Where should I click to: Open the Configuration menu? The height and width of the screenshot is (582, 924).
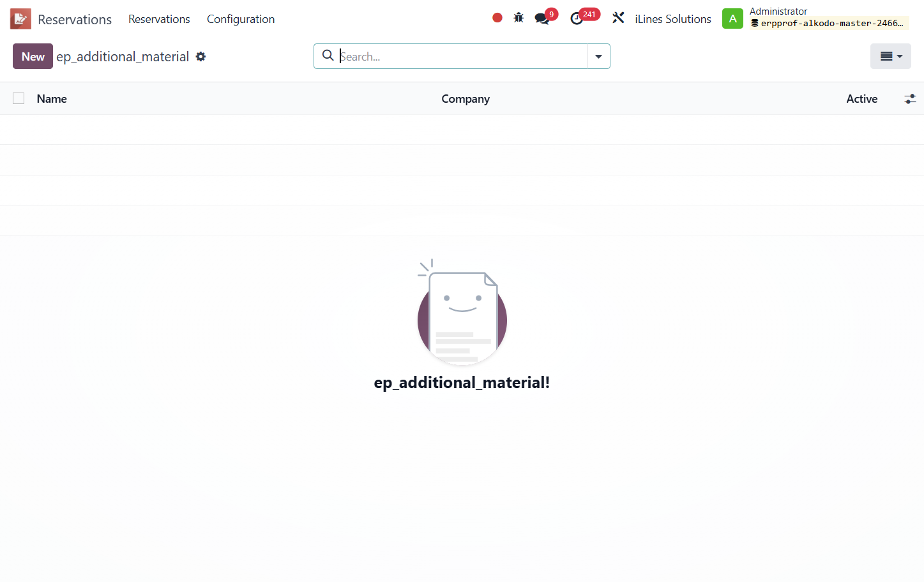241,19
